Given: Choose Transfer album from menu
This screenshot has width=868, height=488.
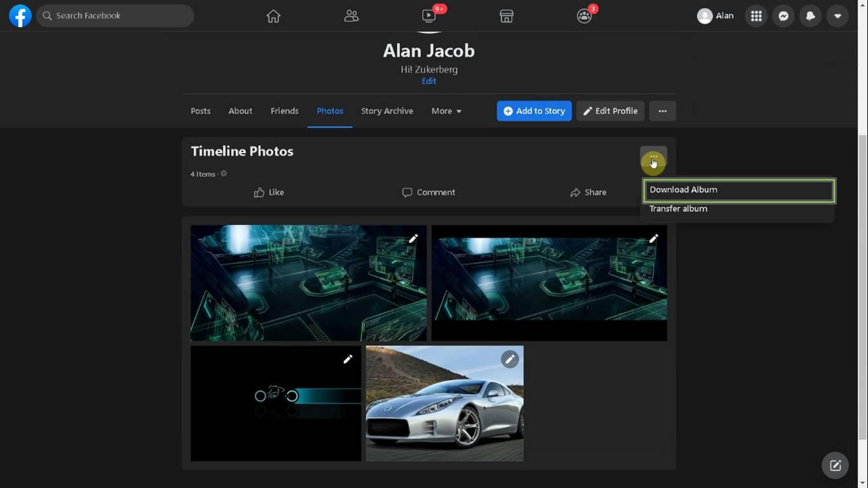Looking at the screenshot, I should point(739,209).
